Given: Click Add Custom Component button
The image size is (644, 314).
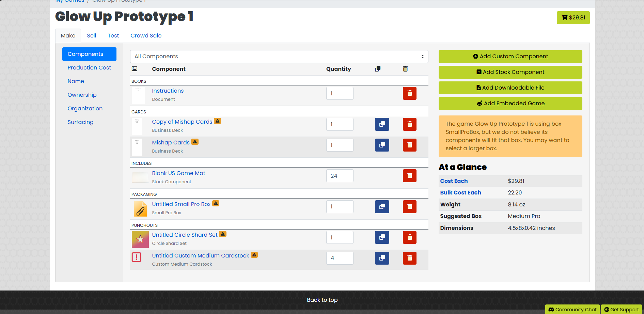Looking at the screenshot, I should 510,57.
